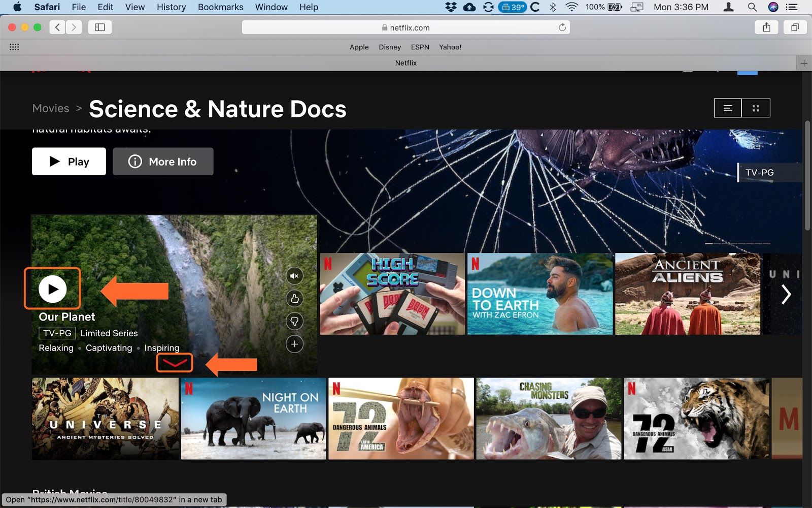
Task: Go to the Movies breadcrumb link
Action: (x=51, y=108)
